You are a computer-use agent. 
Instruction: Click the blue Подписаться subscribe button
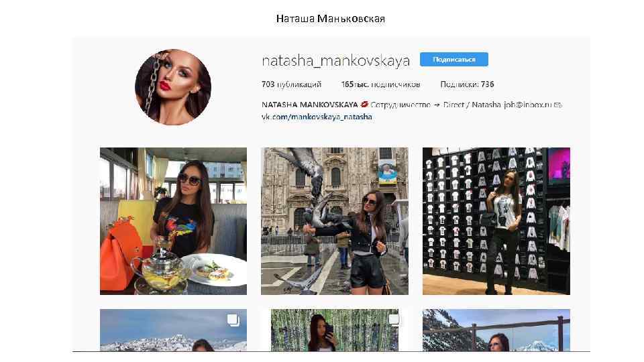coord(454,60)
